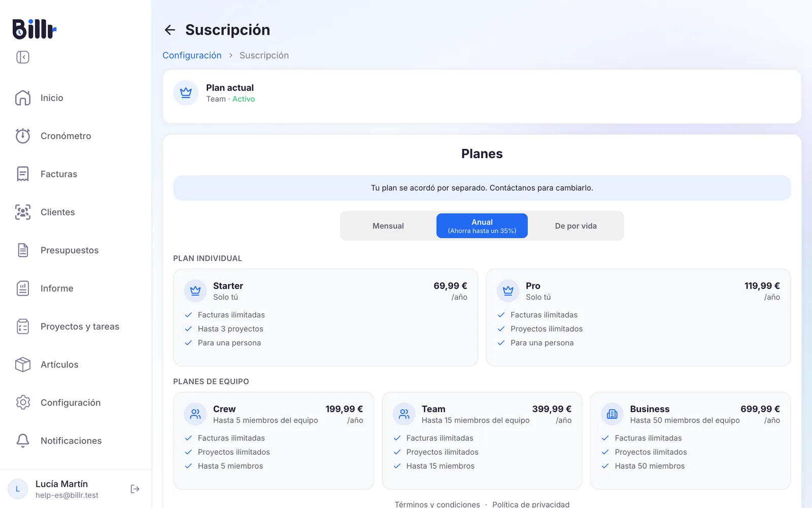This screenshot has height=508, width=812.
Task: Click the Hasta 3 proyectos feature
Action: click(230, 329)
